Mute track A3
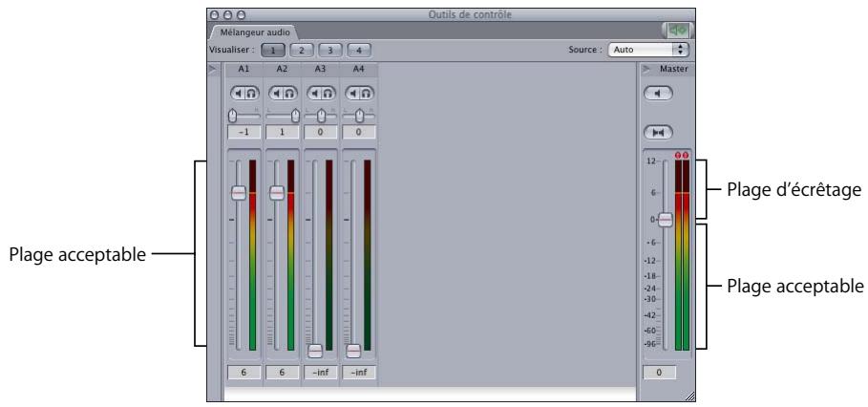The width and height of the screenshot is (868, 407). click(x=314, y=94)
